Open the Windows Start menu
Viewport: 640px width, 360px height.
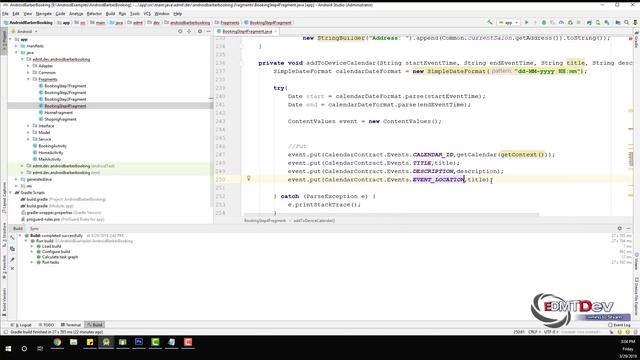pyautogui.click(x=8, y=349)
